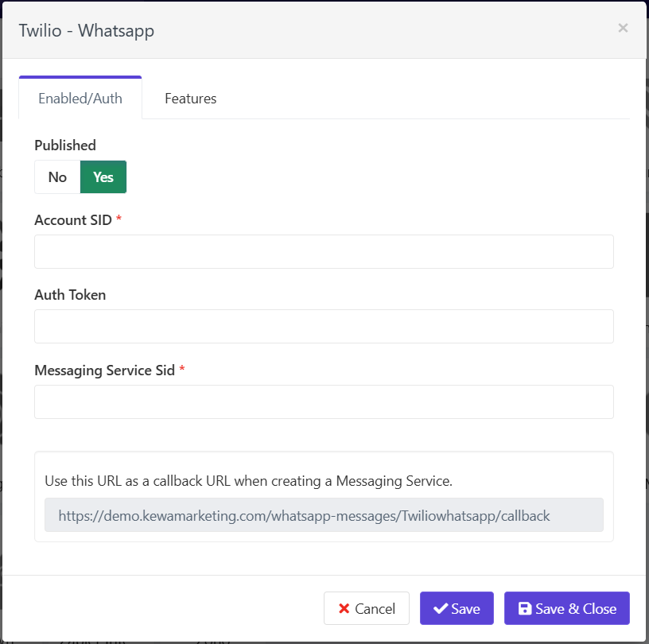Click the Published label
This screenshot has width=649, height=644.
(65, 145)
